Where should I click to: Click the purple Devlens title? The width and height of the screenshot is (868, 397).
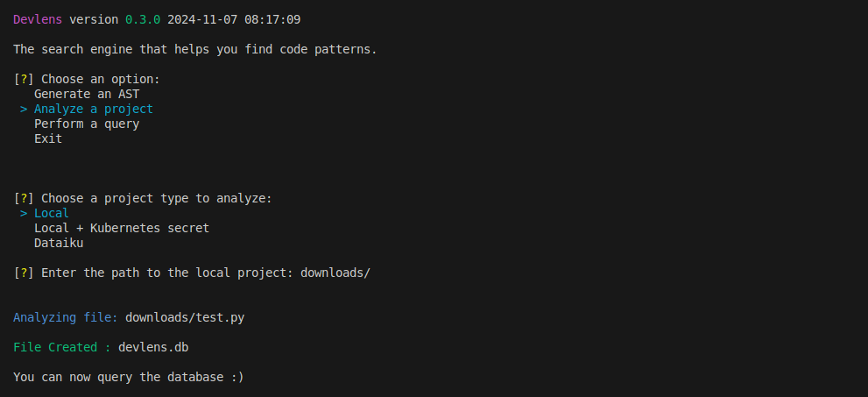38,20
